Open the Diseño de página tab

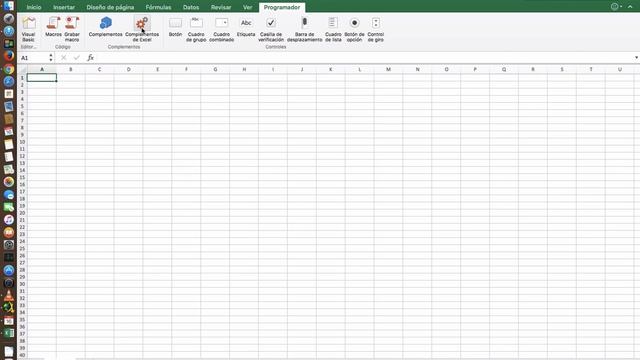coord(110,7)
